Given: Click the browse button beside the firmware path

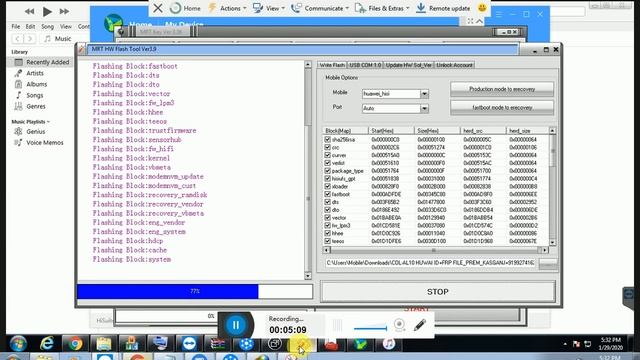Looking at the screenshot, I should click(x=548, y=263).
